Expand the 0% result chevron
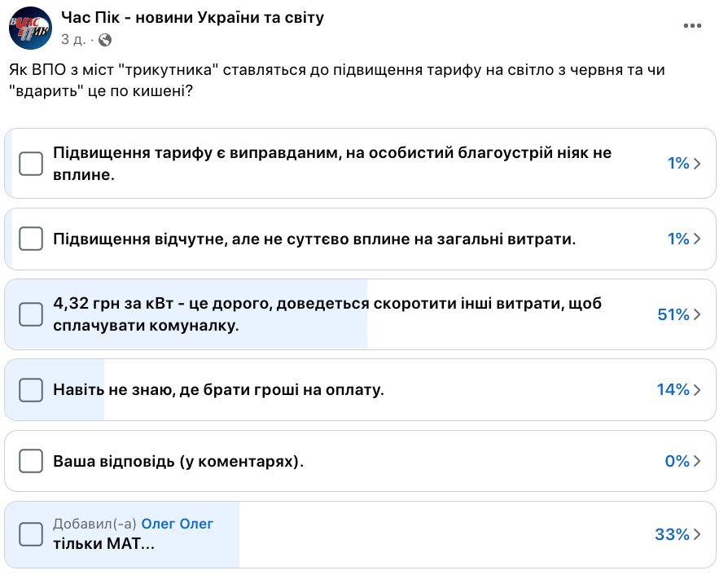The image size is (728, 575). (682, 461)
